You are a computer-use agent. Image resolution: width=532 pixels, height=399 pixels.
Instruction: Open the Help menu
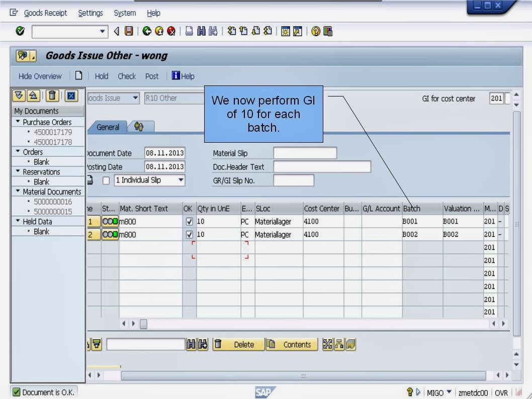tap(153, 13)
